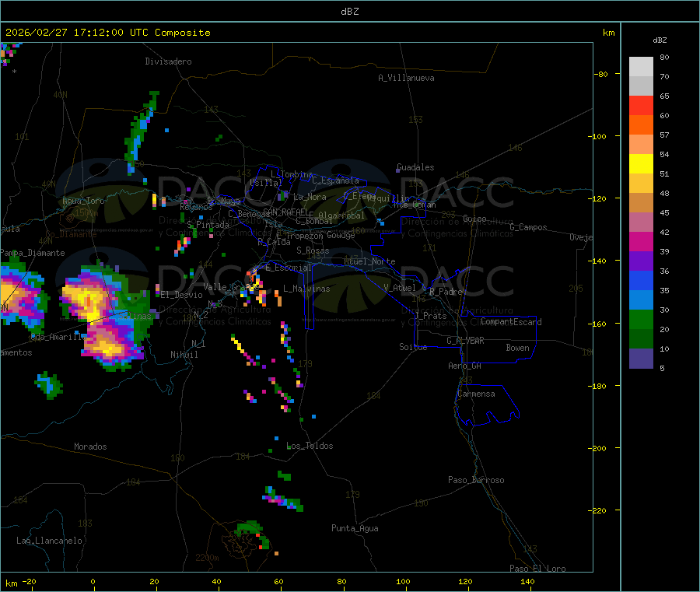700x592 pixels.
Task: Click the 100 km x-axis tick label
Action: pos(403,581)
